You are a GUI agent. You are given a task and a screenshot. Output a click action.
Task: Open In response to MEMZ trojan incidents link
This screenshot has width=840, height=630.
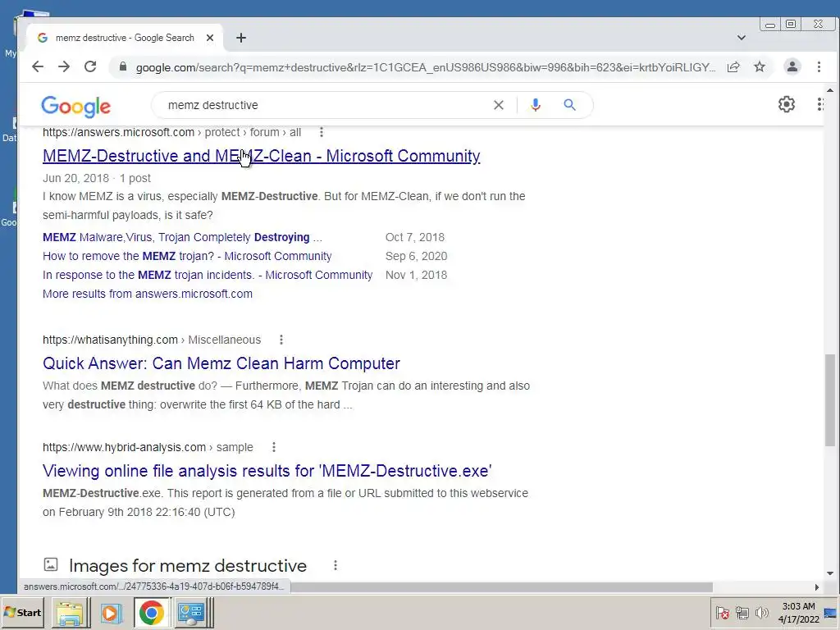click(208, 275)
